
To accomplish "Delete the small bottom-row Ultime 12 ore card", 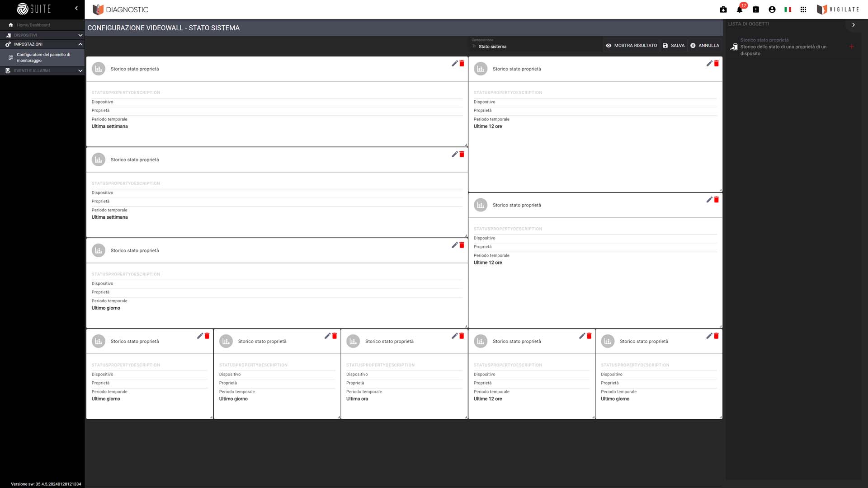I will pyautogui.click(x=590, y=336).
